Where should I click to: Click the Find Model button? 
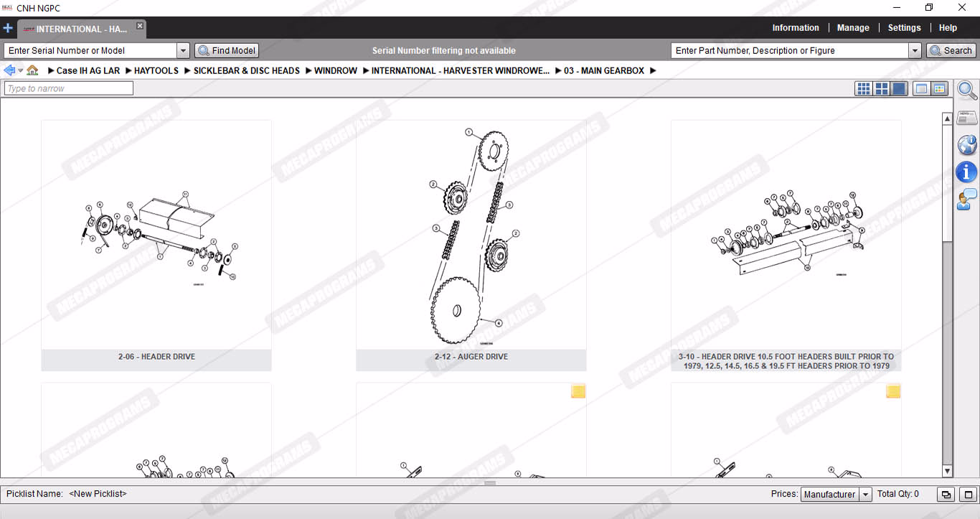pyautogui.click(x=227, y=51)
